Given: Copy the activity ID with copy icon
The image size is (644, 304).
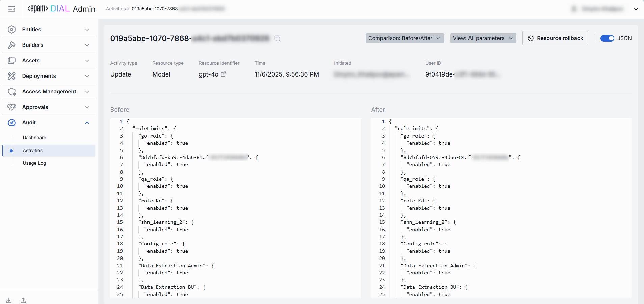Looking at the screenshot, I should pos(277,39).
